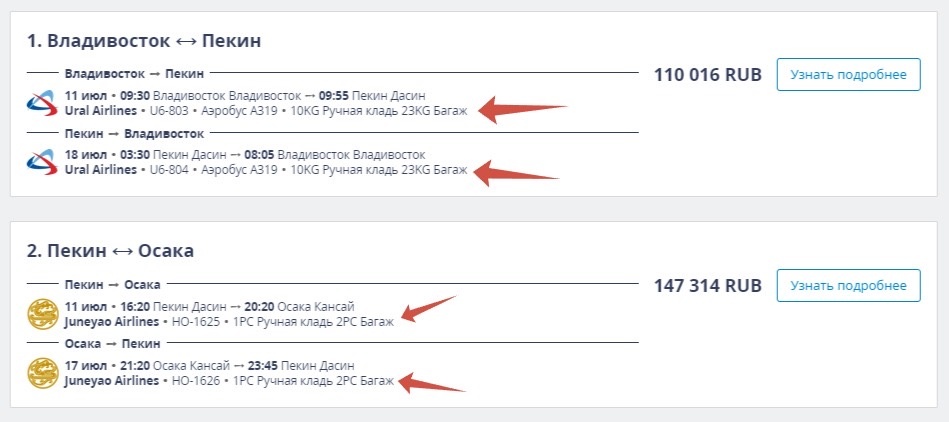
Task: Click U6-803 baggage allowance text
Action: click(x=379, y=111)
